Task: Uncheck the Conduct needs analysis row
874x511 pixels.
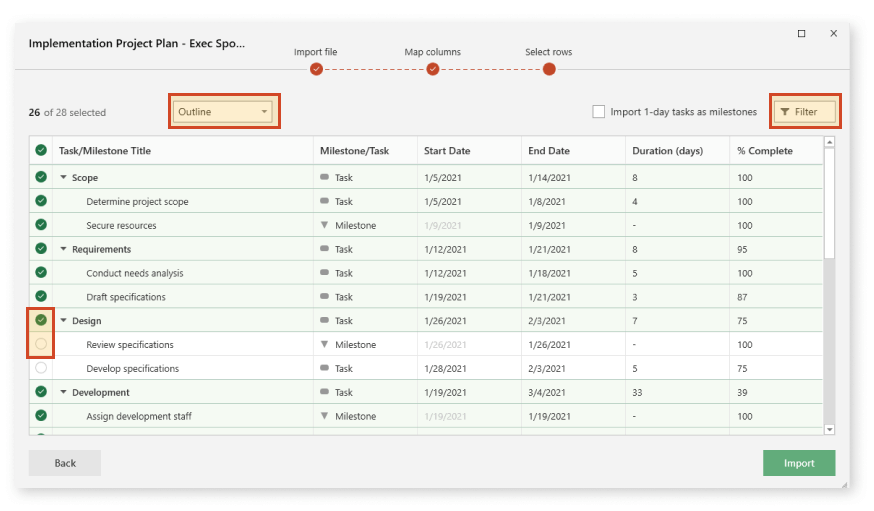Action: (x=41, y=272)
